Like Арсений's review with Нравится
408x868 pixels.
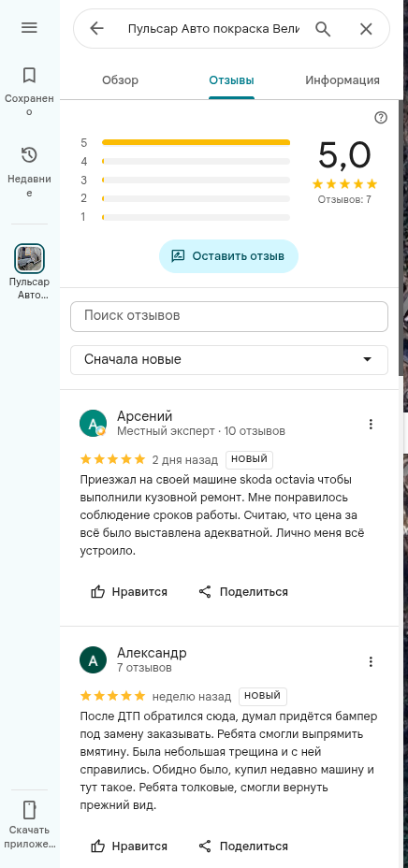tap(129, 592)
